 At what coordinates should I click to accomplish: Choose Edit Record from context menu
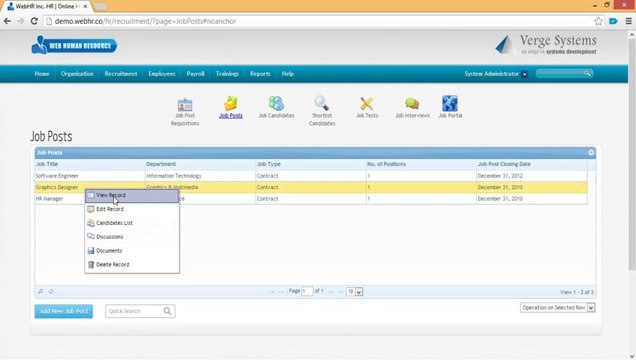click(132, 209)
